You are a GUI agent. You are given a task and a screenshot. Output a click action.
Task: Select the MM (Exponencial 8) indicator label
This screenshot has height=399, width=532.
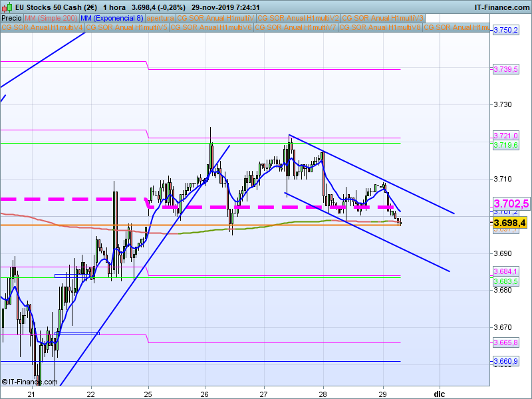tap(111, 18)
